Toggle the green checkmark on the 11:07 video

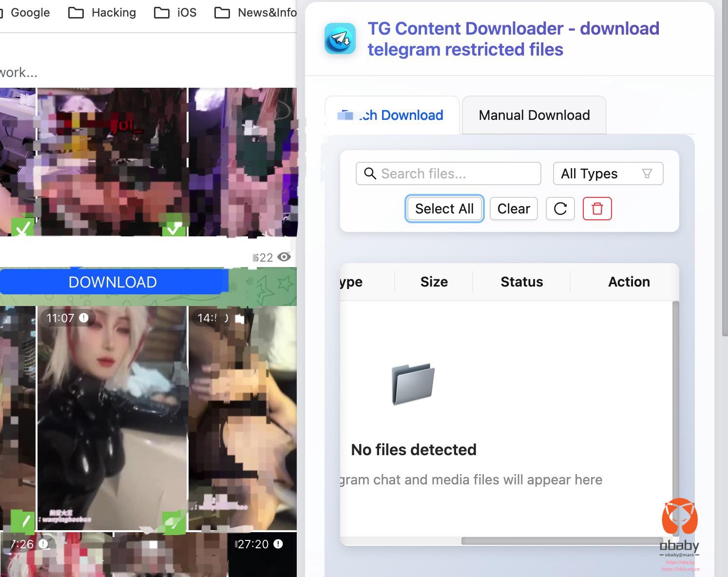click(173, 522)
